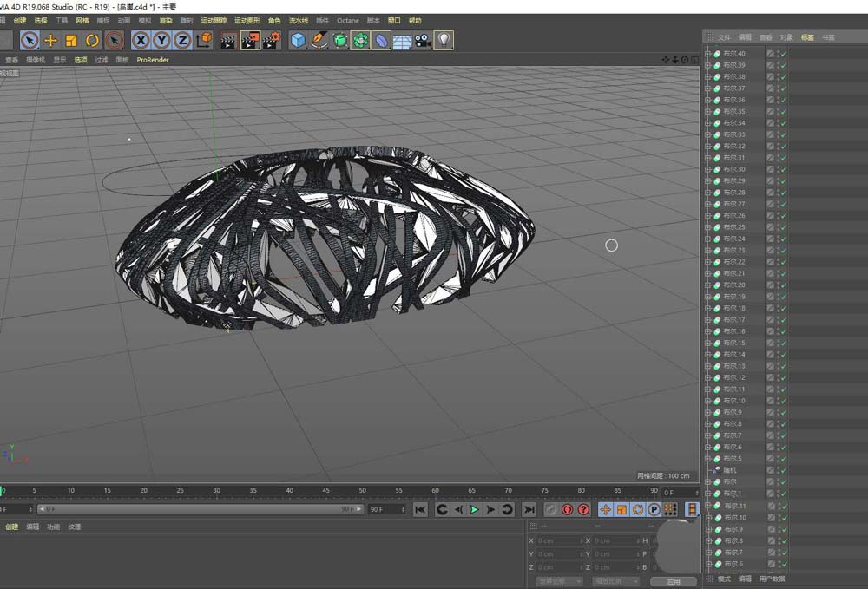Expand the 布尔.20 object tree node
The width and height of the screenshot is (868, 589).
click(708, 285)
